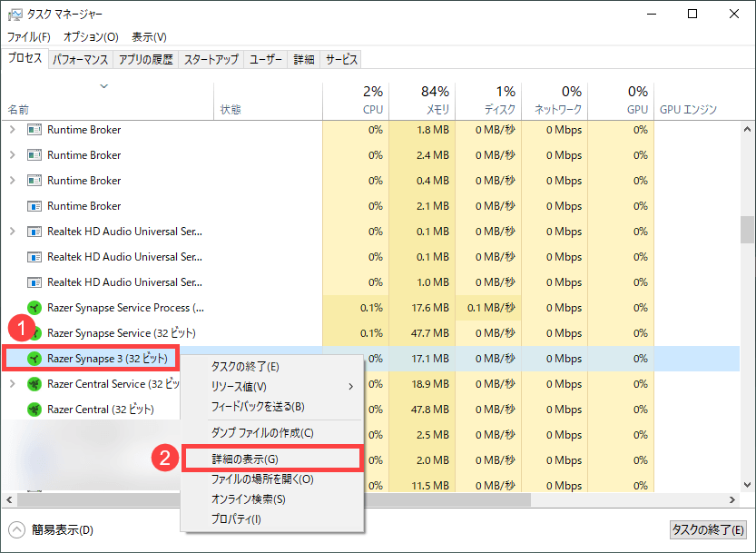The image size is (756, 553).
Task: Sort by the ディスク column header
Action: pos(488,101)
